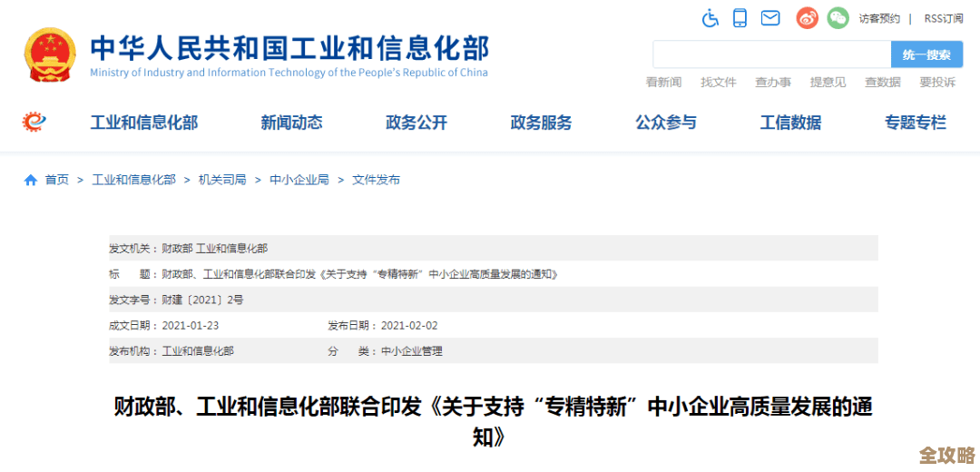Go to 文件发布 in breadcrumb

(377, 180)
